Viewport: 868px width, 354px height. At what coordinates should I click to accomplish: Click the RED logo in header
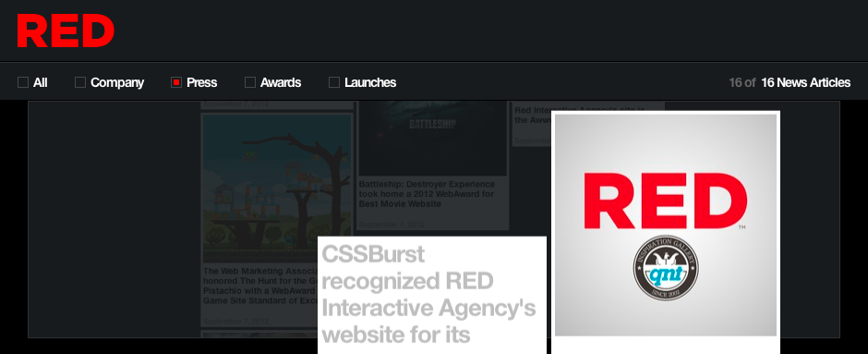point(66,31)
